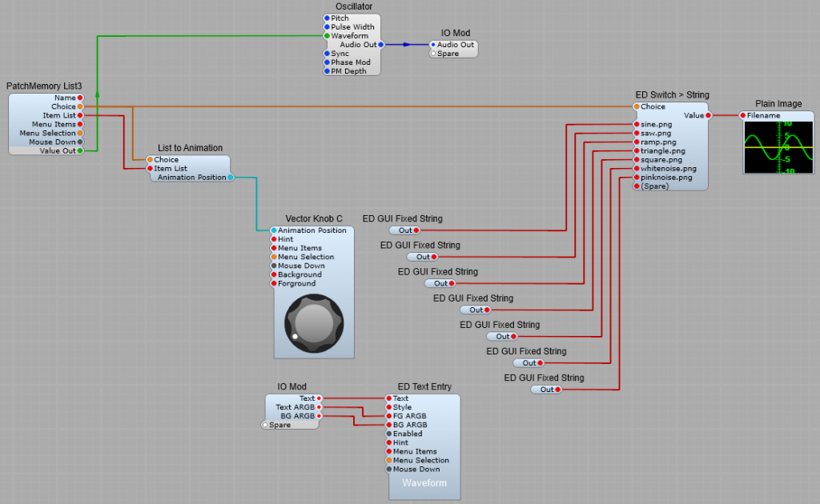Select the ED Switch > String node header
This screenshot has width=820, height=504.
tap(671, 94)
